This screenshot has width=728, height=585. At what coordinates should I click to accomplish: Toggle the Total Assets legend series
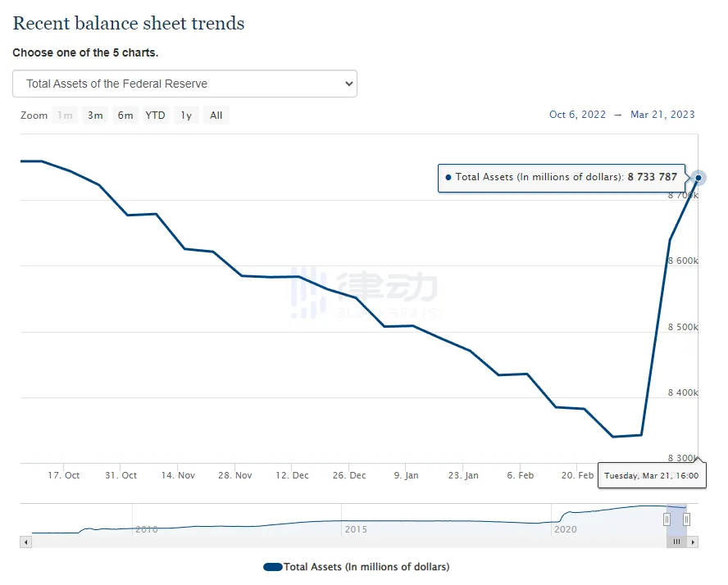(x=366, y=567)
